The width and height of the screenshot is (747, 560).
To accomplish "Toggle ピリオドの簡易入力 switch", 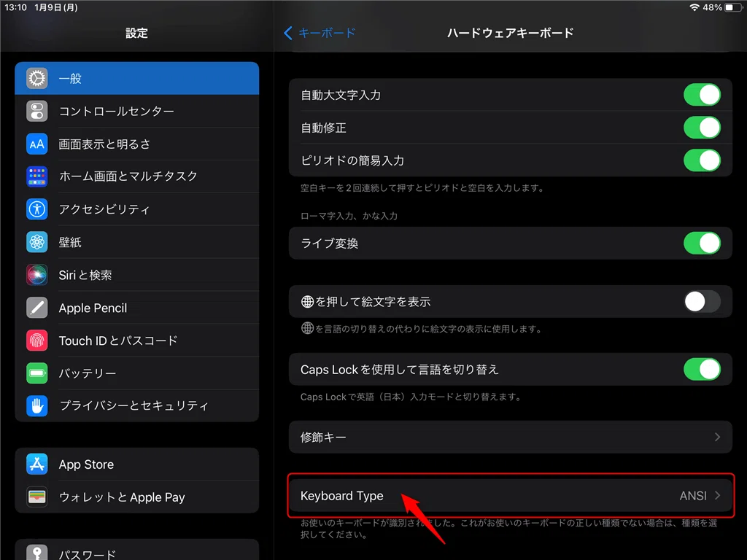I will pos(702,160).
